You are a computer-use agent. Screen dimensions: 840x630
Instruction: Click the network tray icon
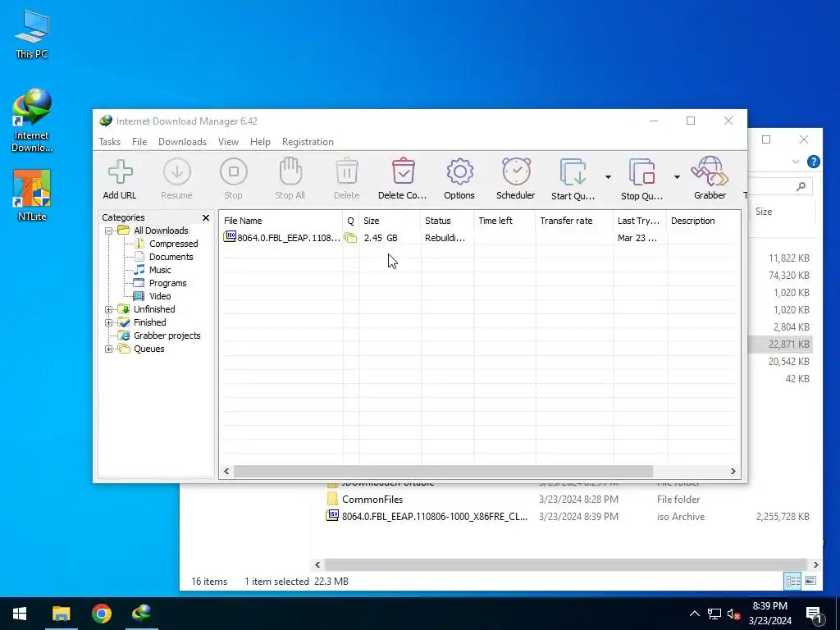[714, 614]
